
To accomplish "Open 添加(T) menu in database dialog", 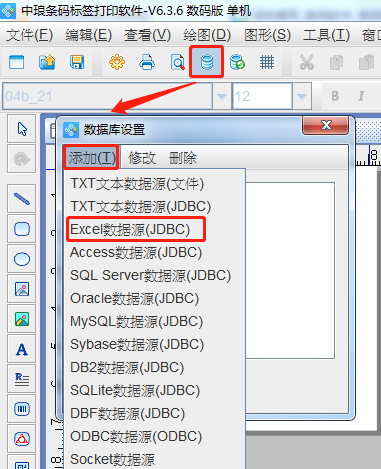I will tap(91, 157).
